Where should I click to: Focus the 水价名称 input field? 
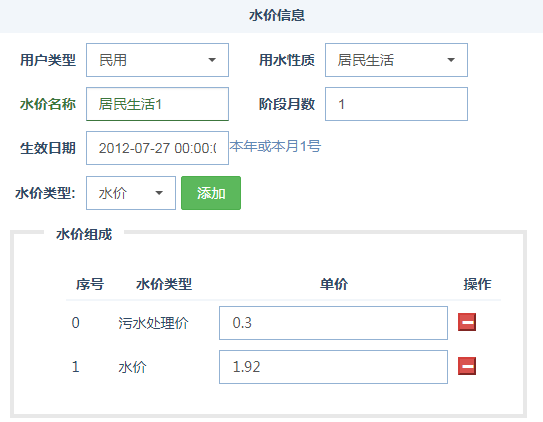click(x=157, y=104)
